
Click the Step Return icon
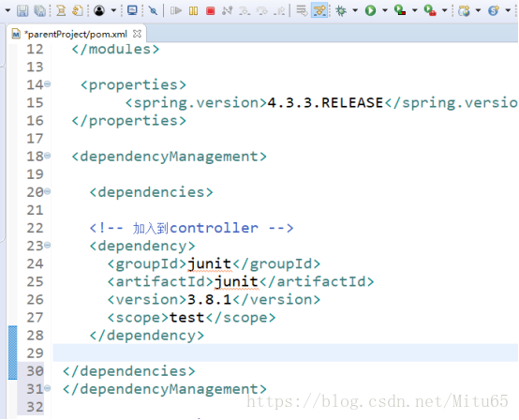279,10
